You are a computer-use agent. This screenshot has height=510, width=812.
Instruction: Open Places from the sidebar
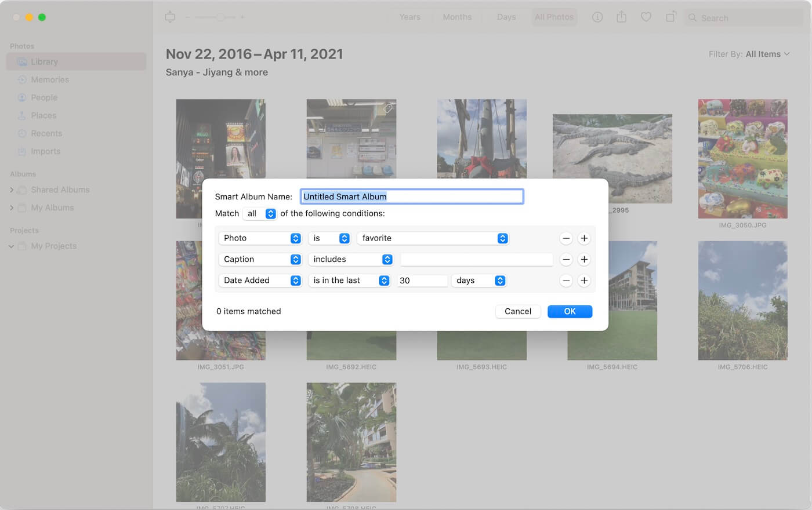click(43, 115)
